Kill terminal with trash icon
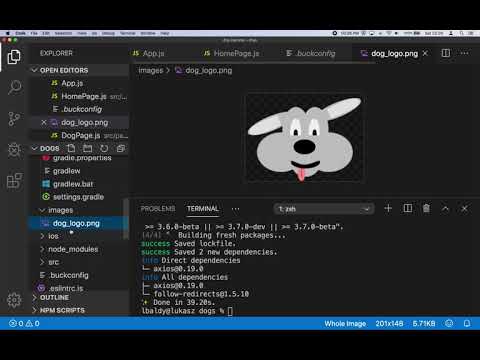 coord(426,208)
